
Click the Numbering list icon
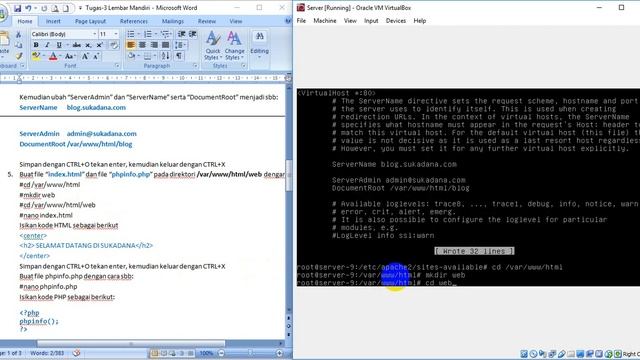[148, 34]
